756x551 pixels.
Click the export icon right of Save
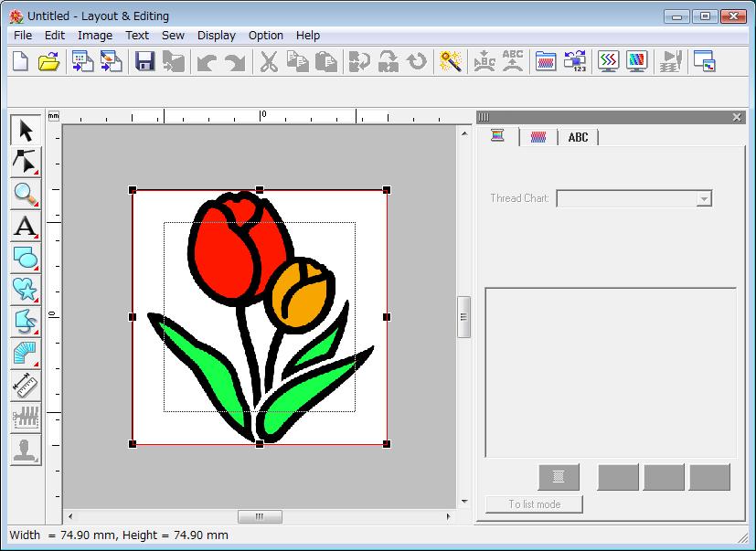174,62
